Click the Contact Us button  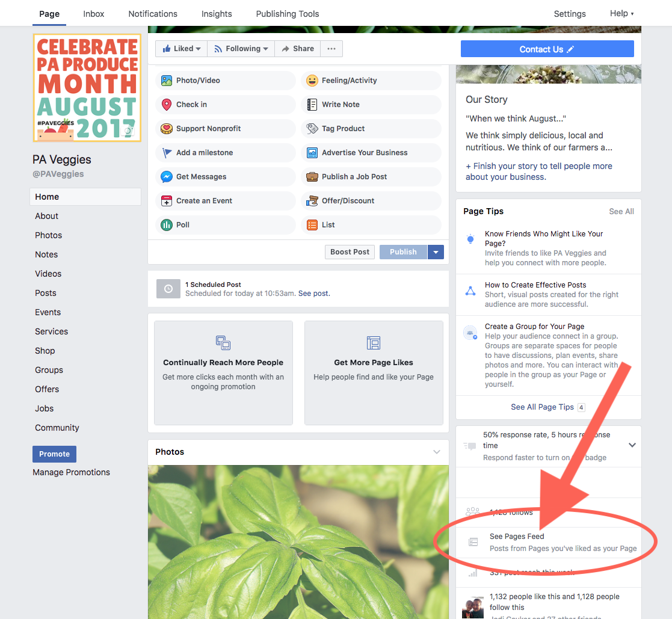pos(547,49)
